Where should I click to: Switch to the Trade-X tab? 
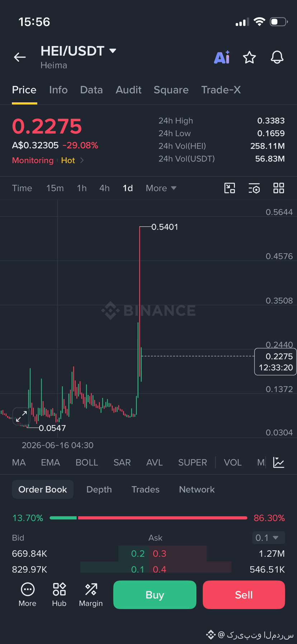[221, 90]
